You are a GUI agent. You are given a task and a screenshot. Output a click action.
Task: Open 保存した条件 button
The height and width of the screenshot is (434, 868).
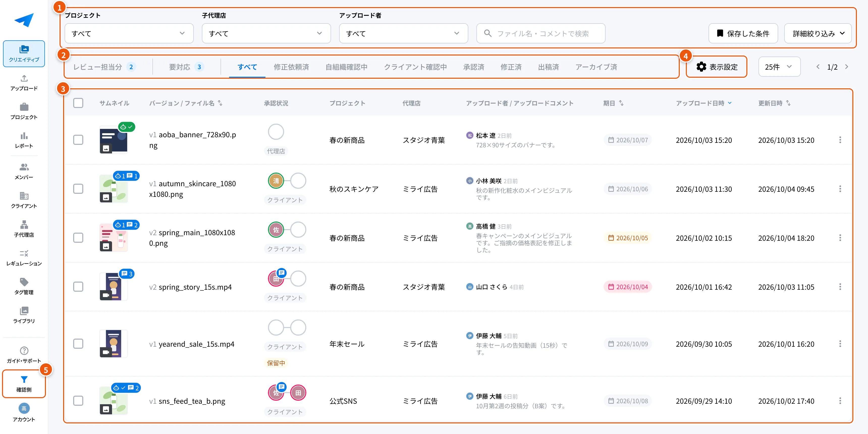[743, 33]
